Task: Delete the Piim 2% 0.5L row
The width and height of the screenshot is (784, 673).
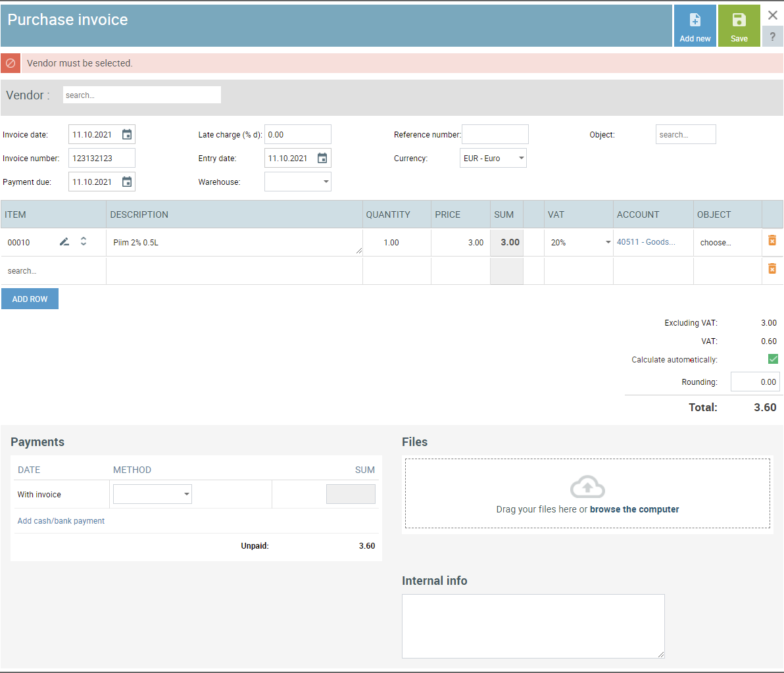Action: pos(772,241)
